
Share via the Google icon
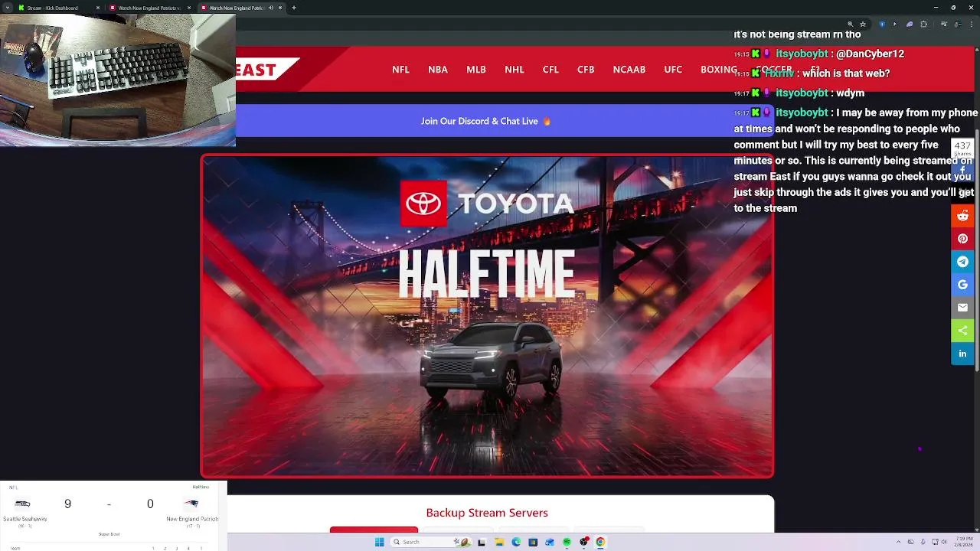[962, 285]
